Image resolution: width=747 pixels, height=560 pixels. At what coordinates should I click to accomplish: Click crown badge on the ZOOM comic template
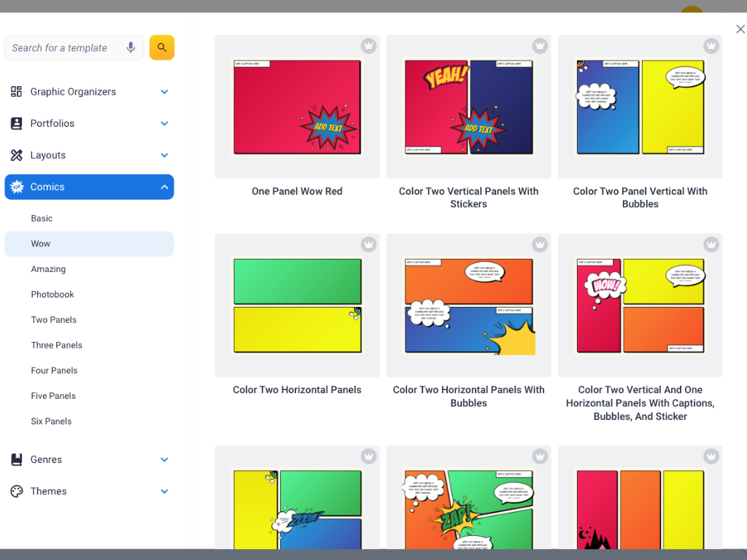[x=368, y=456]
